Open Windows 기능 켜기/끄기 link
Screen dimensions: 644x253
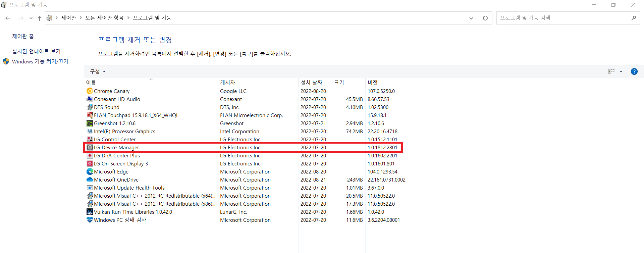(x=40, y=61)
